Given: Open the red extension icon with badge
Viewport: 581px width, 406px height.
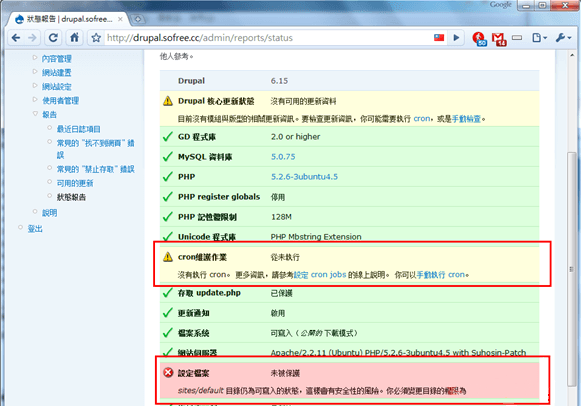Looking at the screenshot, I should [479, 39].
